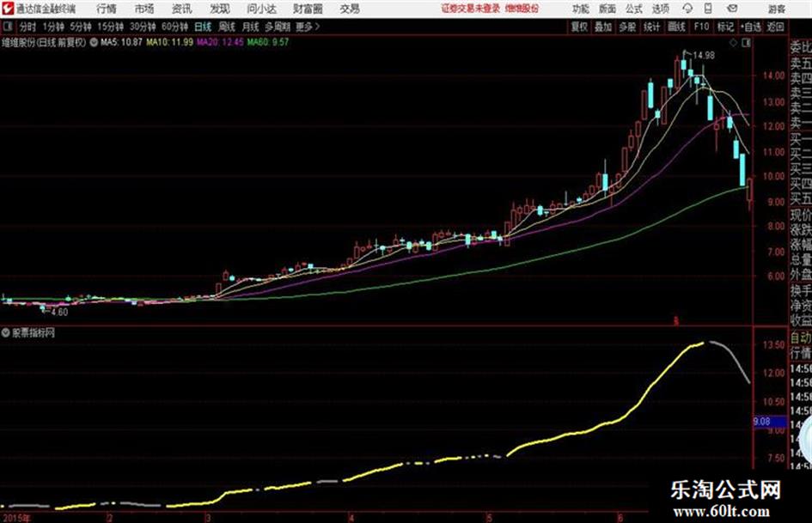Open the 行情 menu
Viewport: 812px width, 523px height.
pos(107,9)
